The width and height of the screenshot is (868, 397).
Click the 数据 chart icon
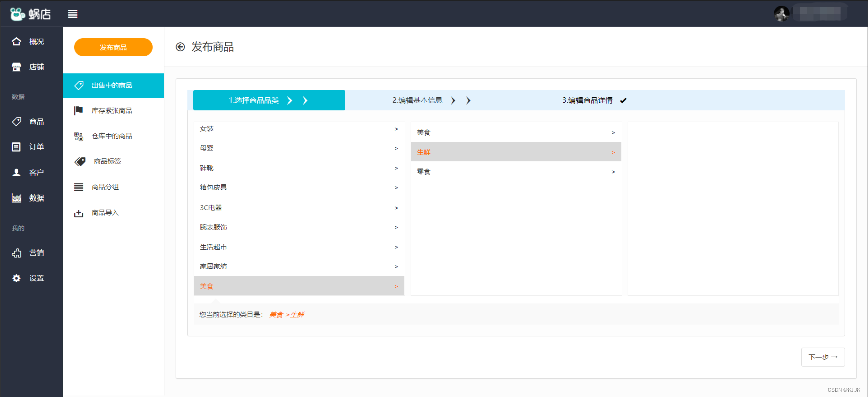click(x=17, y=198)
